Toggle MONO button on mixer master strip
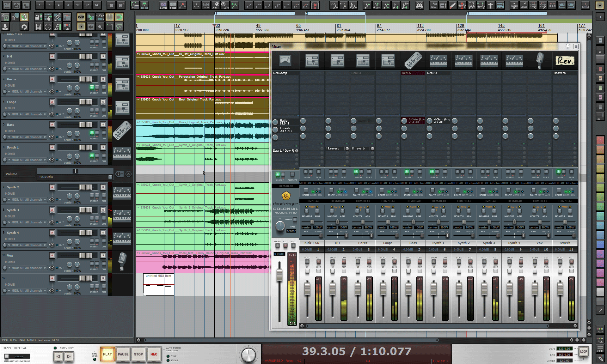 tap(295, 219)
